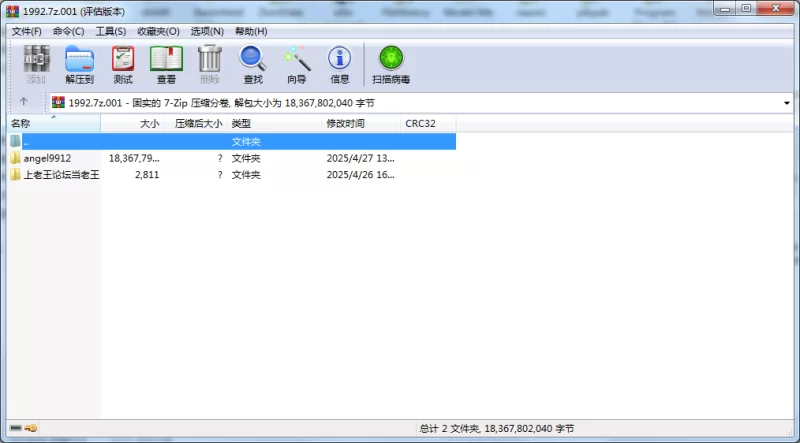This screenshot has width=800, height=443.
Task: Click status bar total 总计 2 文件夹 text
Action: click(x=496, y=428)
